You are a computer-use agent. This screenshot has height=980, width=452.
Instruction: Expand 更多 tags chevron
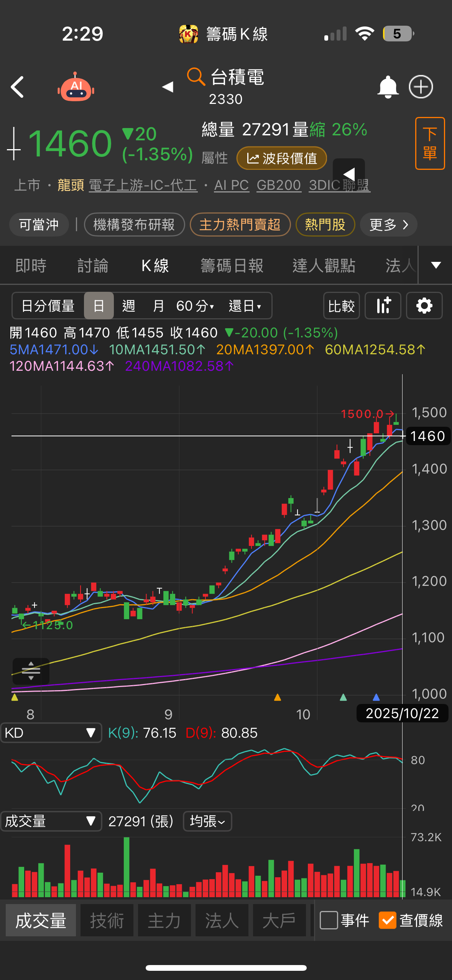tap(388, 224)
